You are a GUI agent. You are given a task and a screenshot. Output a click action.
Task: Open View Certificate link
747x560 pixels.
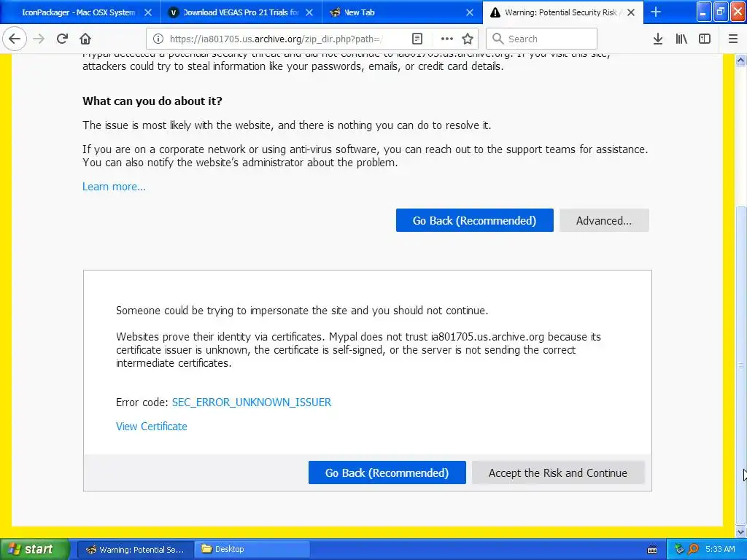click(152, 426)
